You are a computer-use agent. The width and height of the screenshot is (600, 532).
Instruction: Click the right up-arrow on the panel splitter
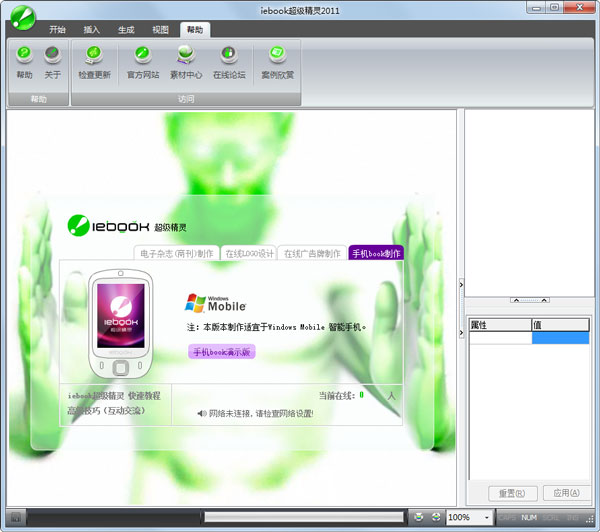tap(544, 300)
